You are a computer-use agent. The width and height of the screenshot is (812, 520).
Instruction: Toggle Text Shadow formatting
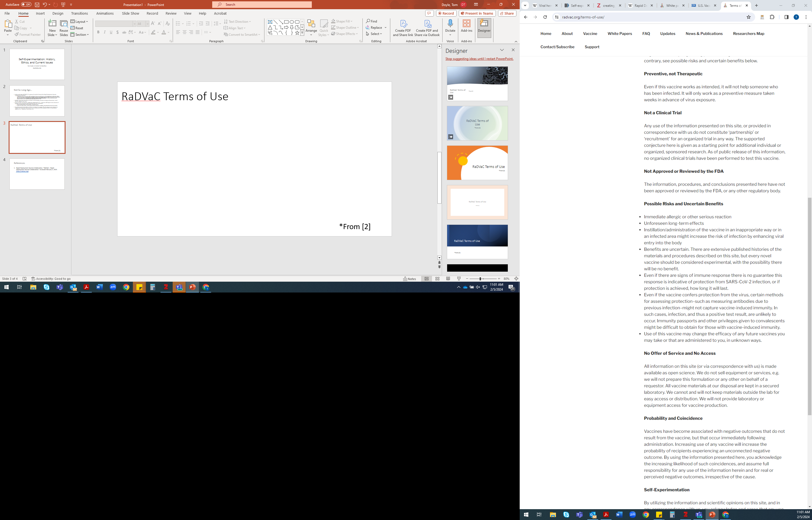pyautogui.click(x=117, y=32)
